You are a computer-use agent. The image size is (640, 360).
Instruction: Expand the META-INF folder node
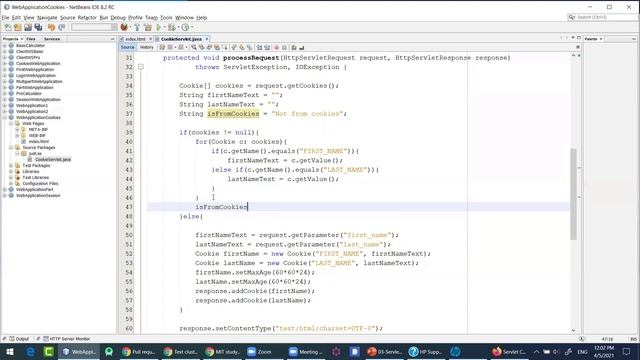click(17, 129)
